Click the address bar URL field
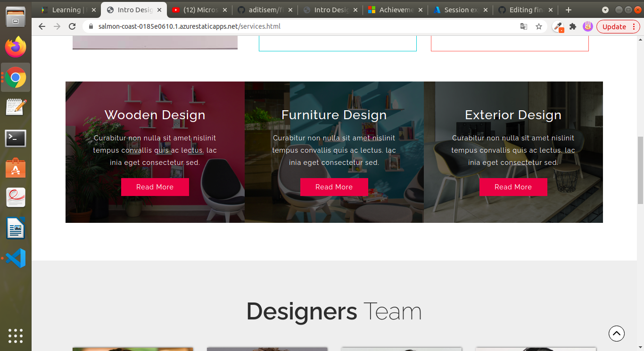This screenshot has height=351, width=644. pyautogui.click(x=302, y=26)
